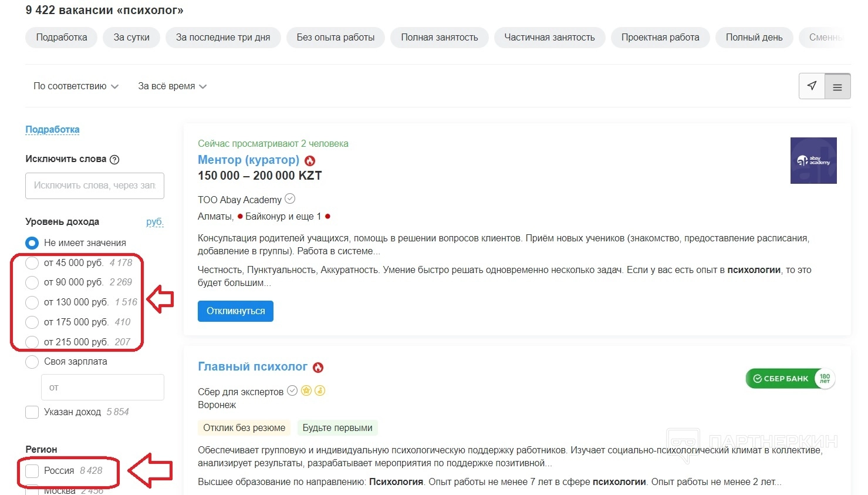Viewport: 868px width, 495px height.
Task: Change currency via руб. selector
Action: pyautogui.click(x=154, y=222)
